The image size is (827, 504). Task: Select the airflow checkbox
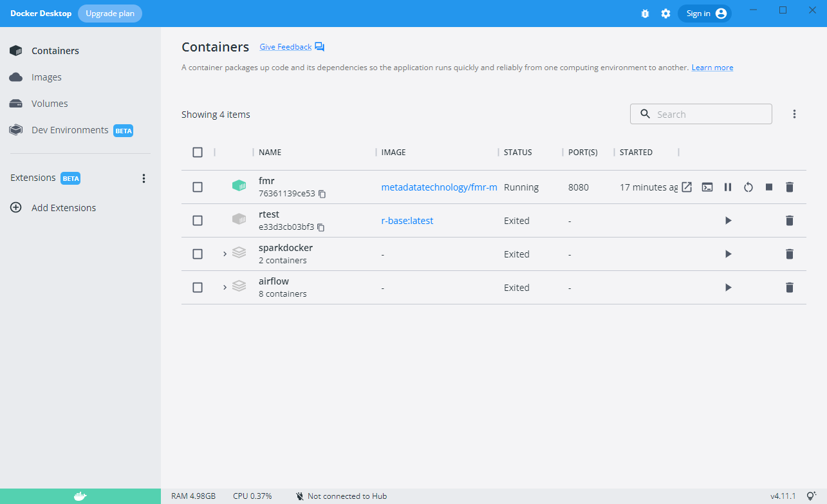tap(198, 288)
